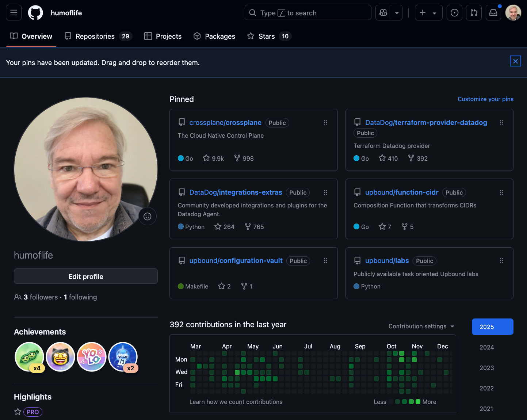Click Customize your pins link

click(485, 99)
